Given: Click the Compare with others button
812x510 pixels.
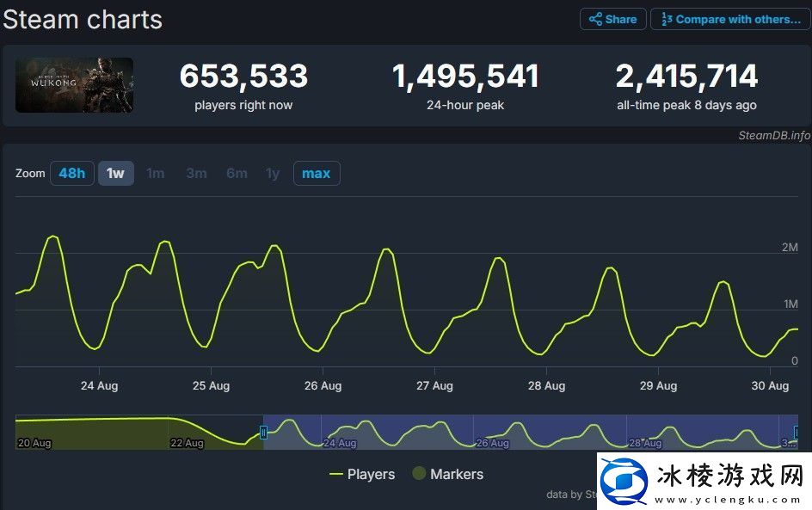Looking at the screenshot, I should [729, 19].
